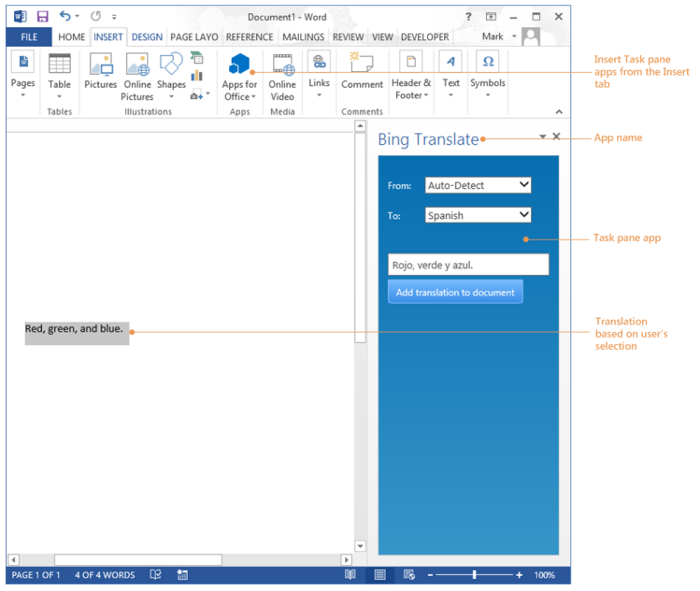Click Add translation to document
This screenshot has height=591, width=700.
(x=455, y=292)
